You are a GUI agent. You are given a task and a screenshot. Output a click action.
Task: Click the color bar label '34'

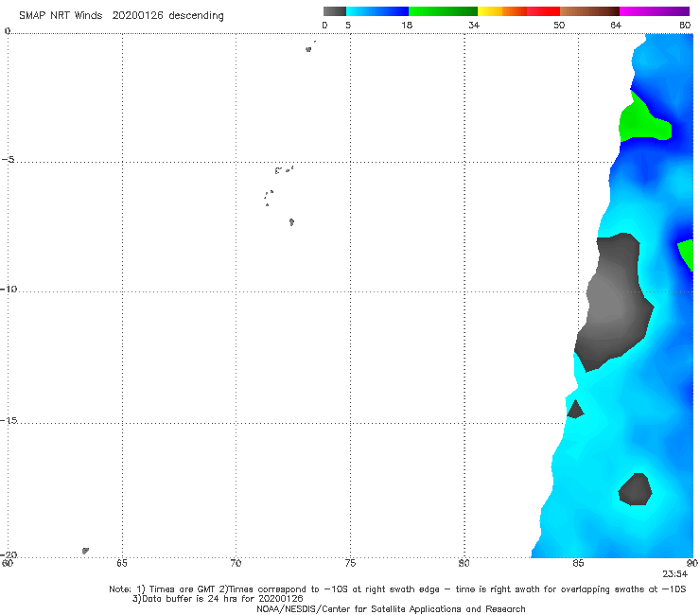pos(474,26)
